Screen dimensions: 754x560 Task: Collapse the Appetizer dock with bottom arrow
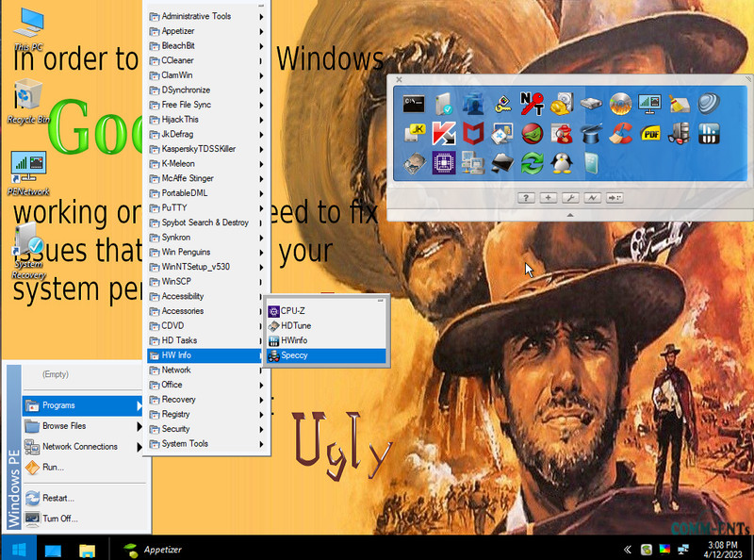[x=570, y=215]
